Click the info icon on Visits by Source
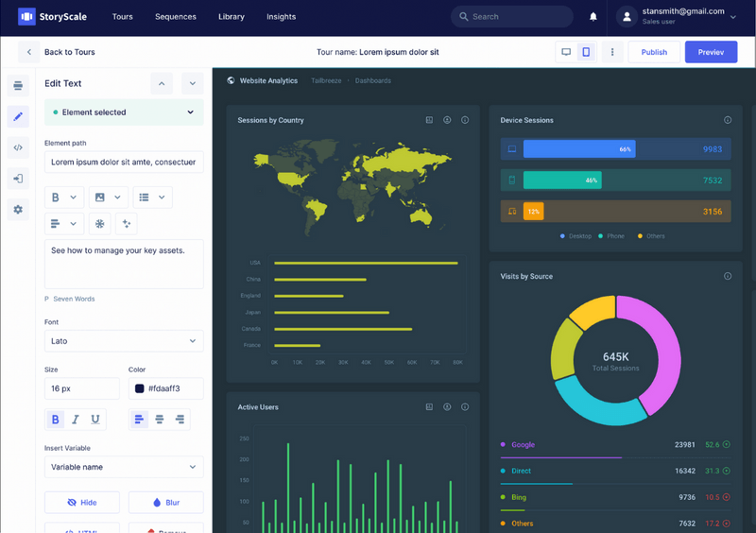The height and width of the screenshot is (533, 756). 728,276
